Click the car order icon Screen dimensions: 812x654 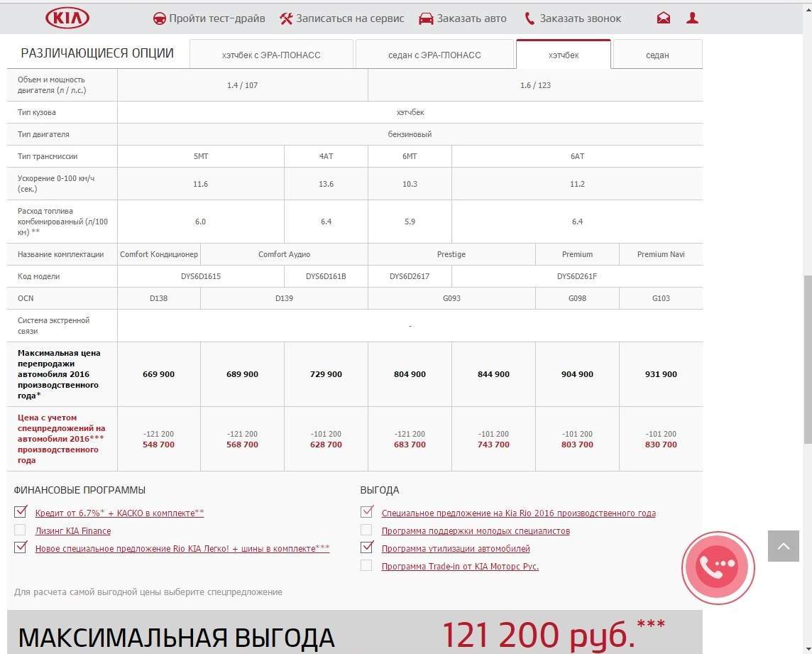click(x=426, y=18)
